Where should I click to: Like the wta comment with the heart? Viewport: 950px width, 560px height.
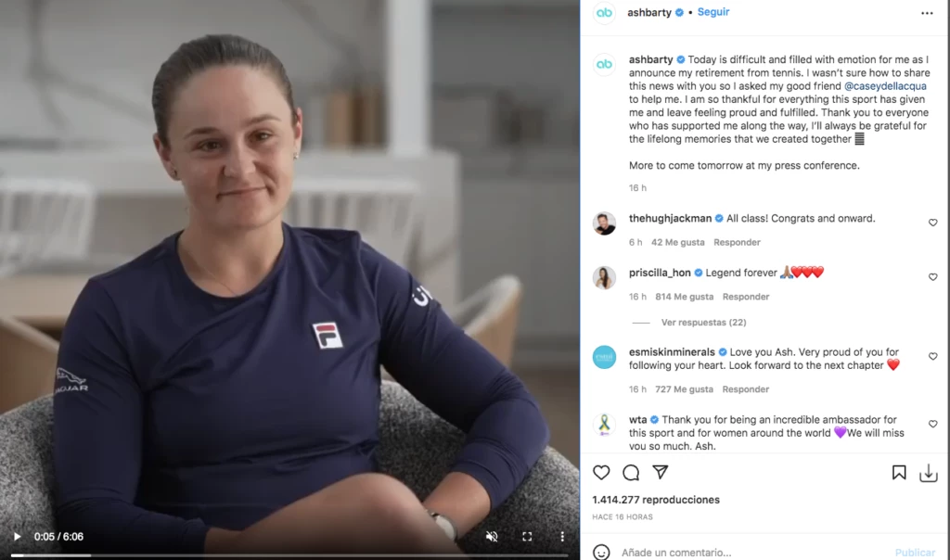[933, 424]
